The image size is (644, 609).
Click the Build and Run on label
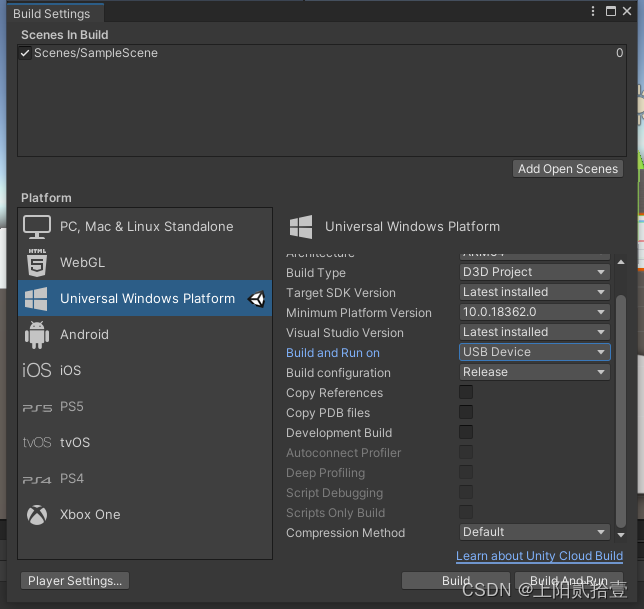[x=333, y=353]
